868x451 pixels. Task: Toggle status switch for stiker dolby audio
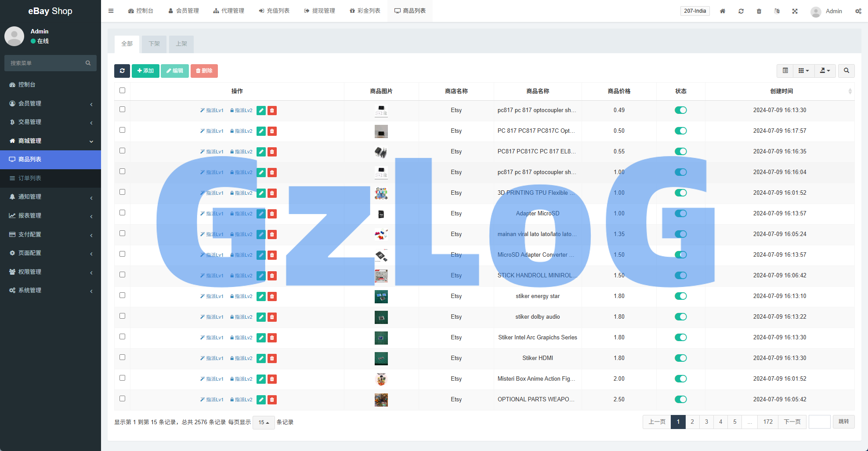coord(680,317)
